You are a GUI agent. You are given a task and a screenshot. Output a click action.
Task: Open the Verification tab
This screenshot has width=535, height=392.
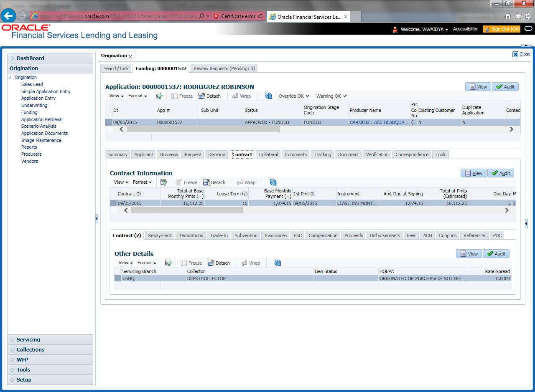[377, 154]
